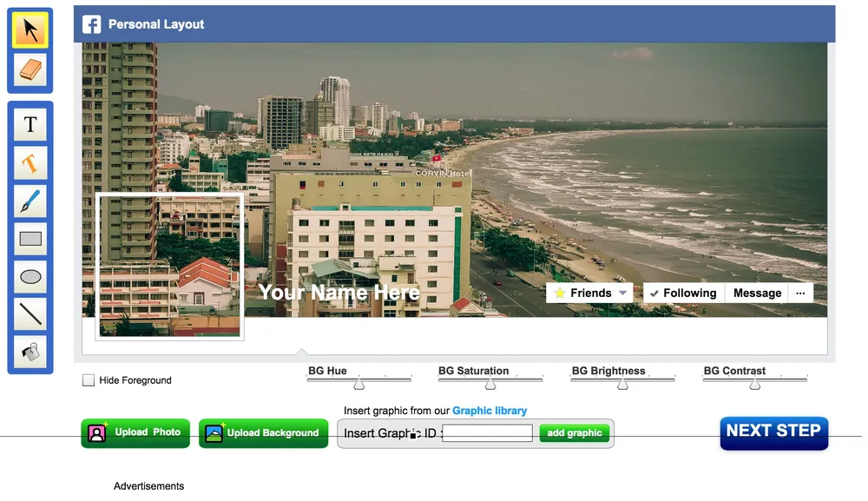Viewport: 868px width, 501px height.
Task: Choose the black text T tool
Action: (x=30, y=124)
